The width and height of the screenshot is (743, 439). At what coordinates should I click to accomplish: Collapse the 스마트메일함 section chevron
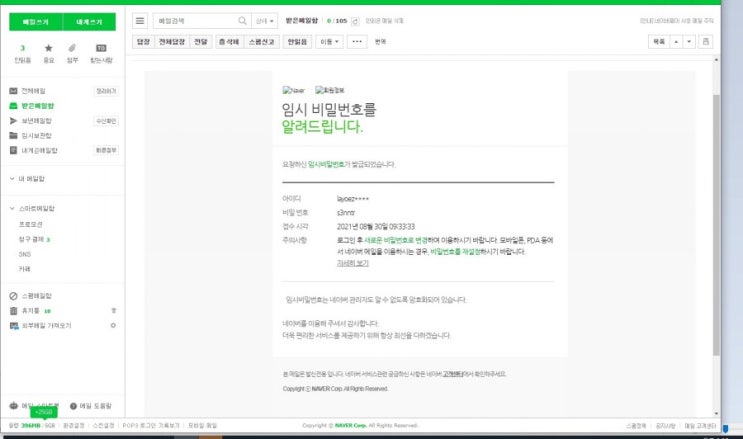[x=12, y=208]
